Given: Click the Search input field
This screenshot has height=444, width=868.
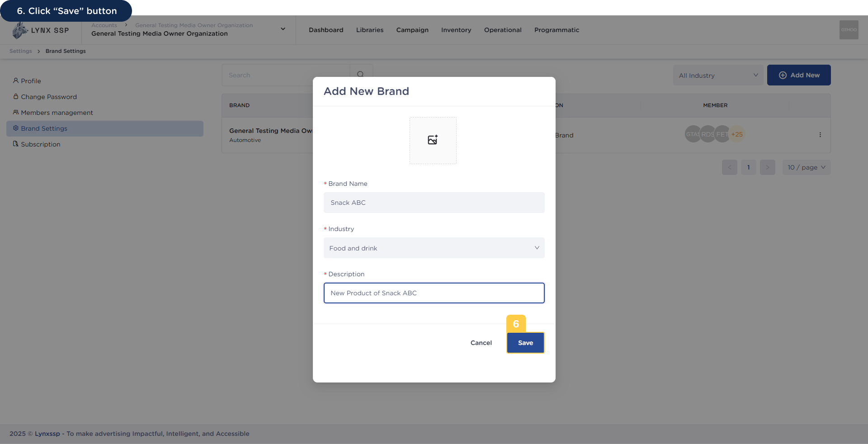Looking at the screenshot, I should [286, 75].
